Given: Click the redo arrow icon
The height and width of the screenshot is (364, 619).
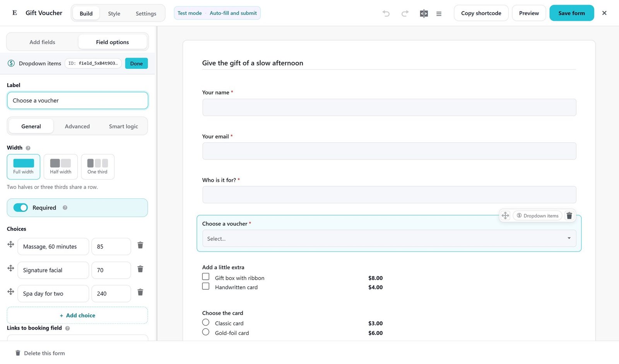Looking at the screenshot, I should point(405,13).
